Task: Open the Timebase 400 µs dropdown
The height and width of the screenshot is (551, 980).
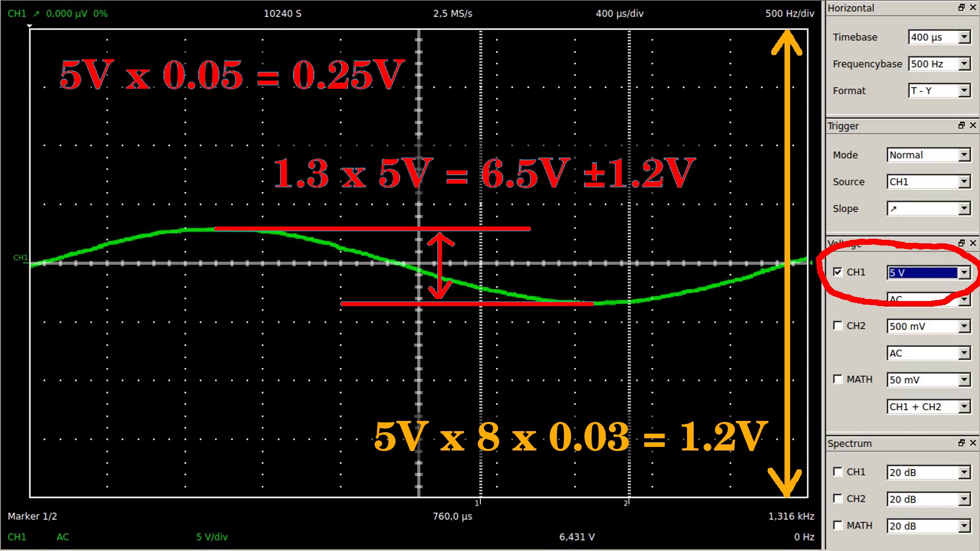Action: tap(964, 37)
